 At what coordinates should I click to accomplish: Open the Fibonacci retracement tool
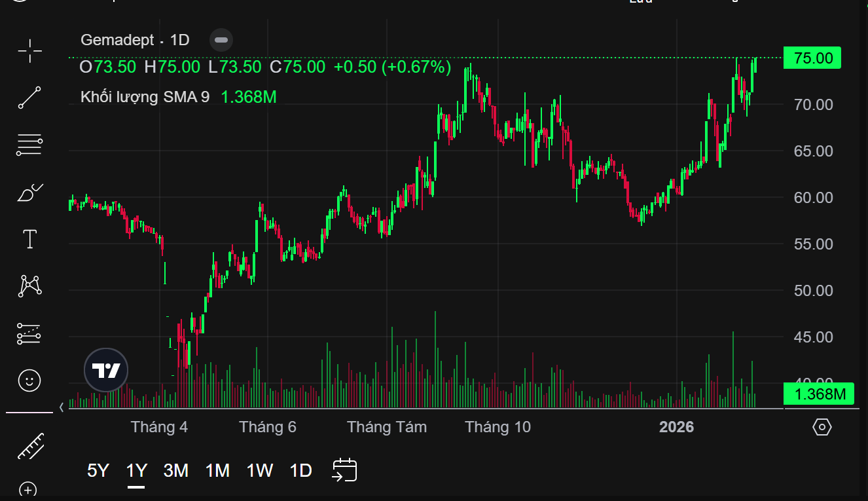point(29,144)
